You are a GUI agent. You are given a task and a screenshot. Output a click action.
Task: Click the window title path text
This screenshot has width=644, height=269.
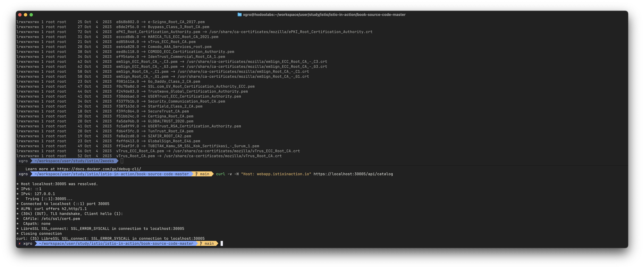tap(324, 14)
